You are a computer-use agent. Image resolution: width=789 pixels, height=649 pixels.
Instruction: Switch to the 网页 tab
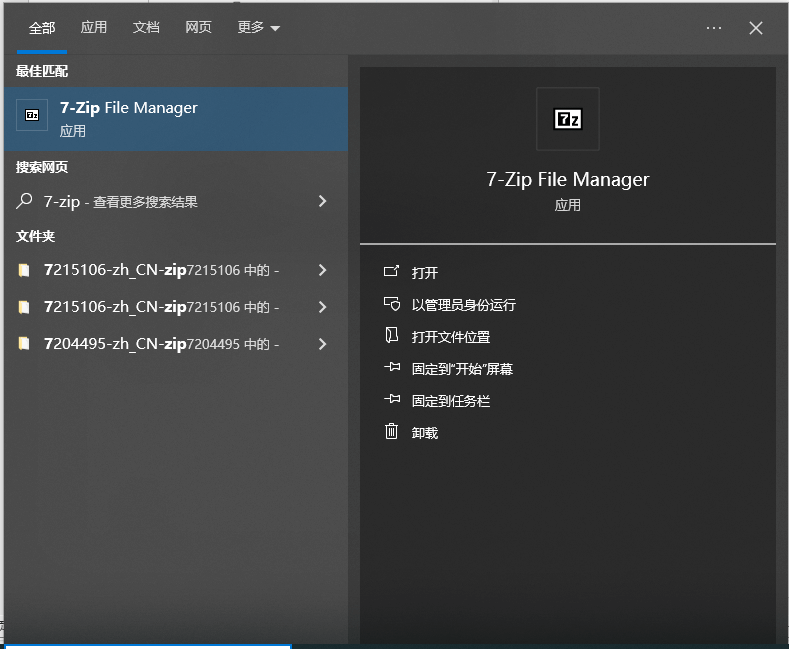point(198,27)
